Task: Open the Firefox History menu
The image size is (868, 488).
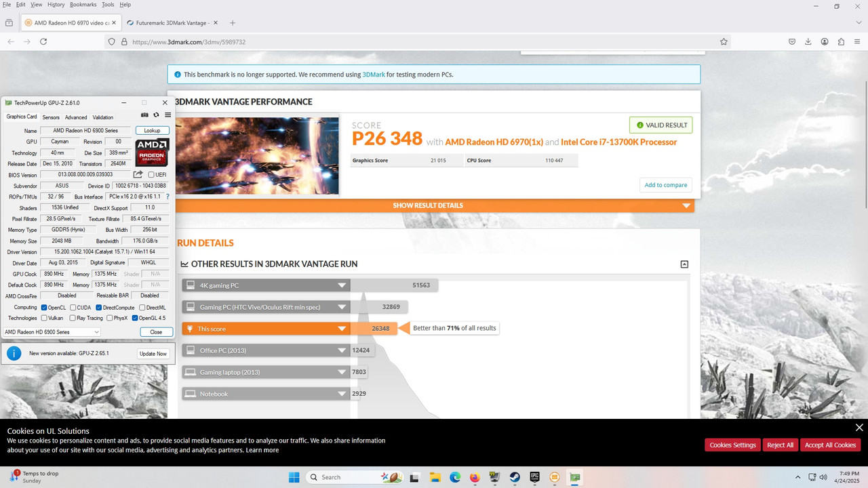Action: tap(56, 4)
